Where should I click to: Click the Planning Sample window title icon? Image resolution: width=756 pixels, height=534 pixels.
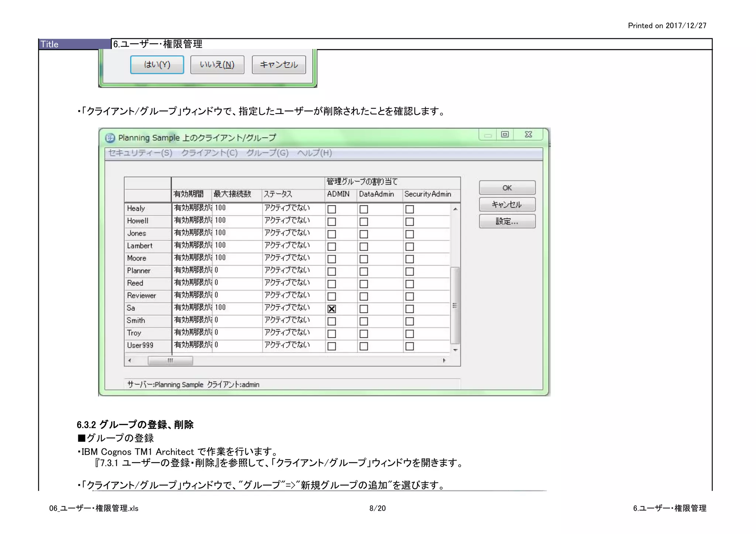pos(110,138)
